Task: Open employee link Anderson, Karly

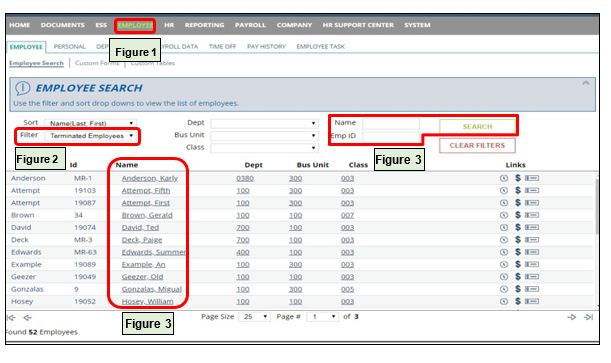Action: click(x=150, y=178)
